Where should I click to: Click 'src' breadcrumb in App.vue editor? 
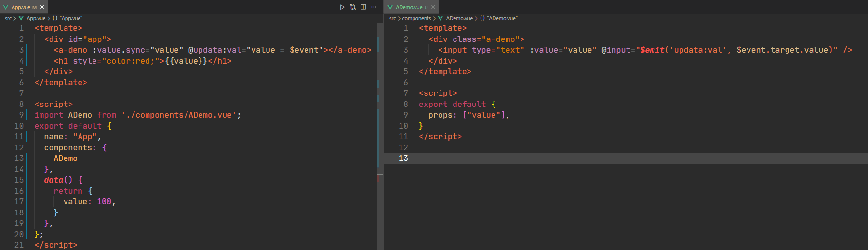coord(8,18)
